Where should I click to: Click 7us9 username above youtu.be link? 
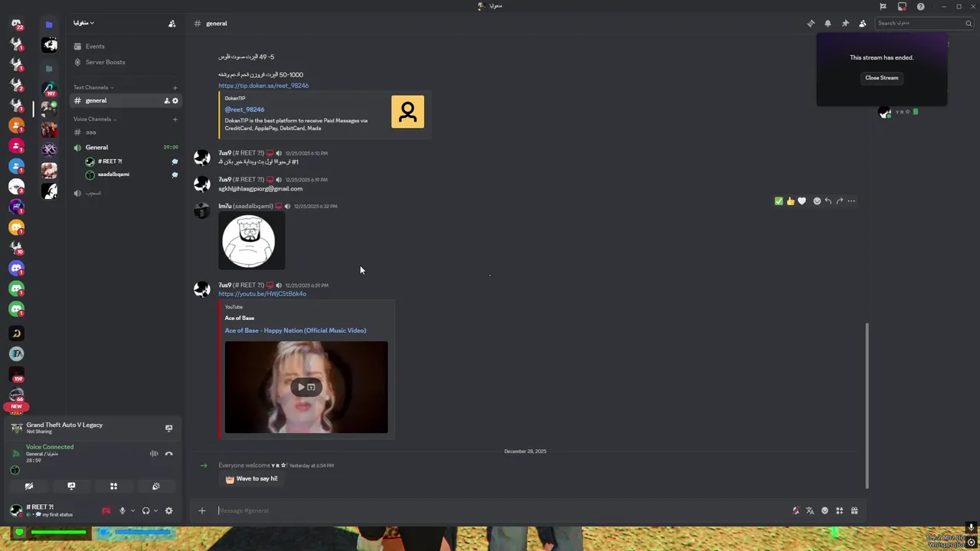point(225,285)
